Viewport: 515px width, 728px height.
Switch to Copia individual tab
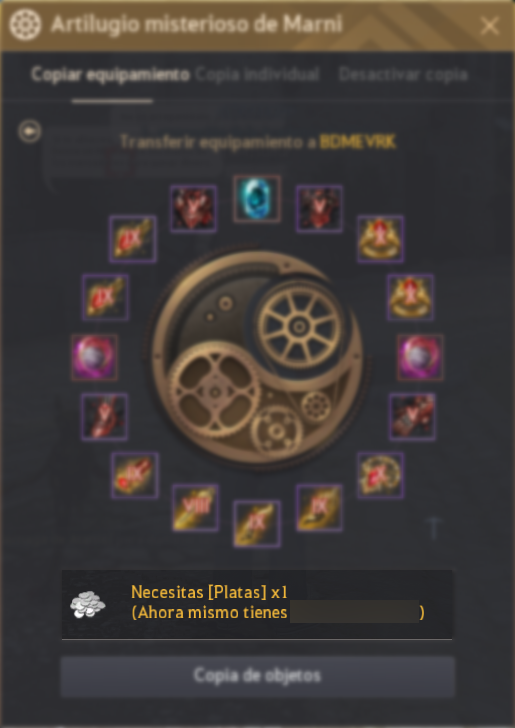click(257, 74)
